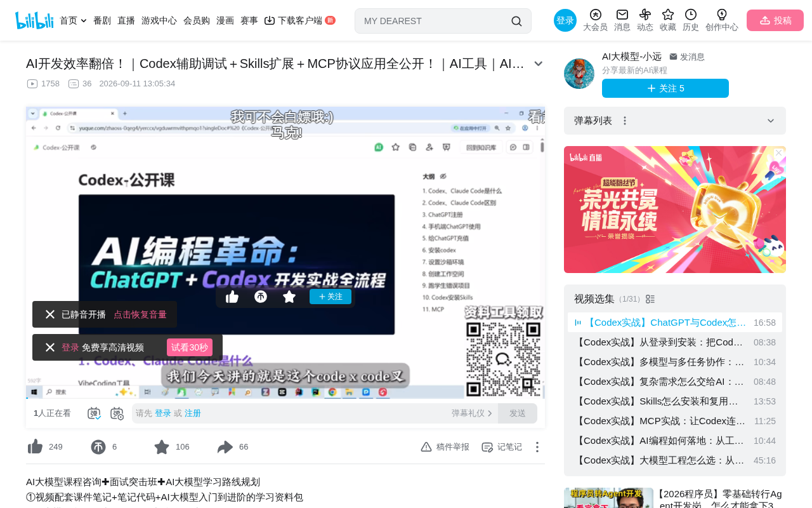
Task: Click 点击恢复音量 to restore sound
Action: (140, 314)
